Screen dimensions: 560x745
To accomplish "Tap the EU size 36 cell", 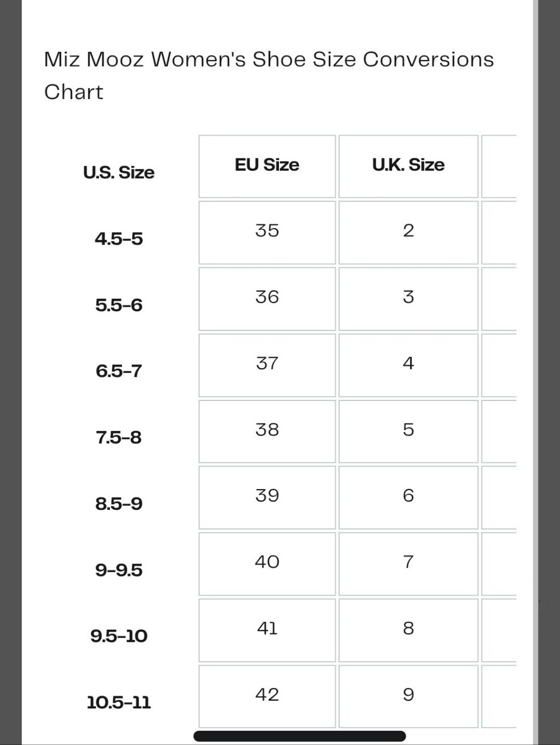I will [x=267, y=299].
